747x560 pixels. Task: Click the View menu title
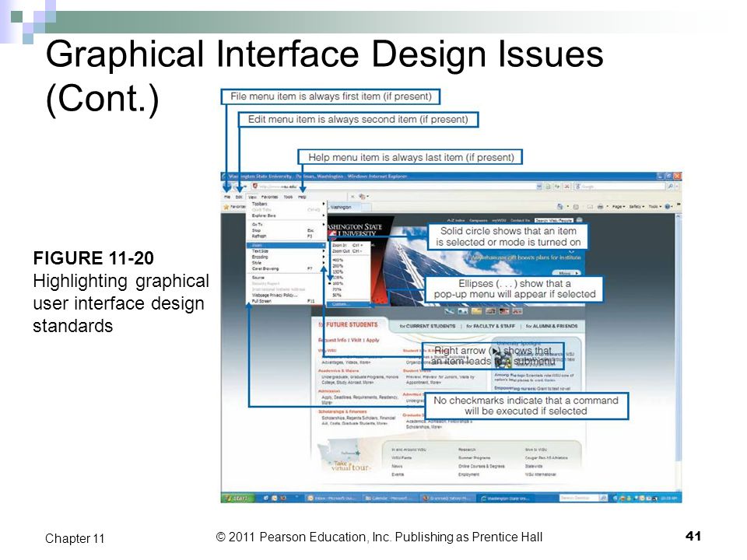tap(252, 197)
